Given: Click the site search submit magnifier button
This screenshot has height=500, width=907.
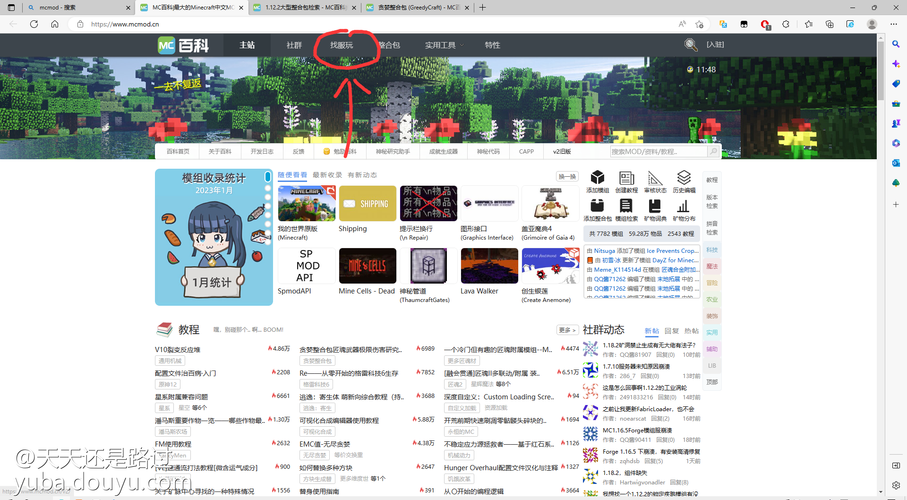Looking at the screenshot, I should click(x=713, y=151).
